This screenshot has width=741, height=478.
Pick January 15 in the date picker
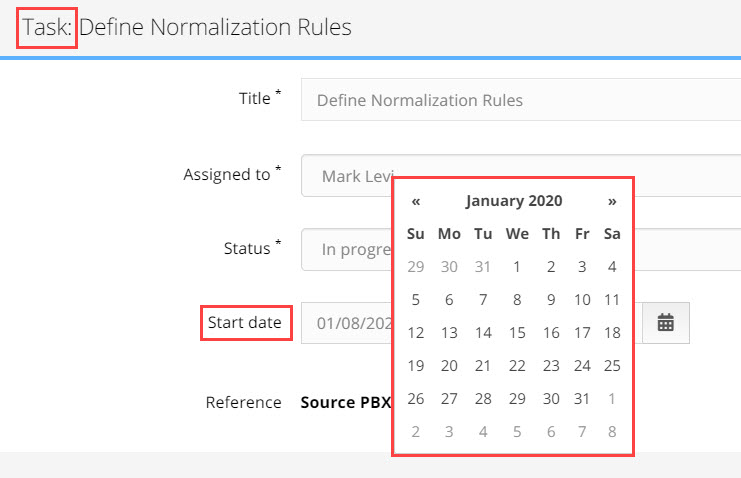517,333
